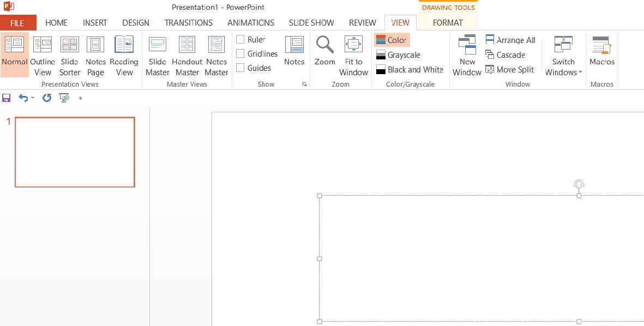Expand Customize Quick Access Toolbar arrow
Screen dimensions: 644x326
click(80, 99)
